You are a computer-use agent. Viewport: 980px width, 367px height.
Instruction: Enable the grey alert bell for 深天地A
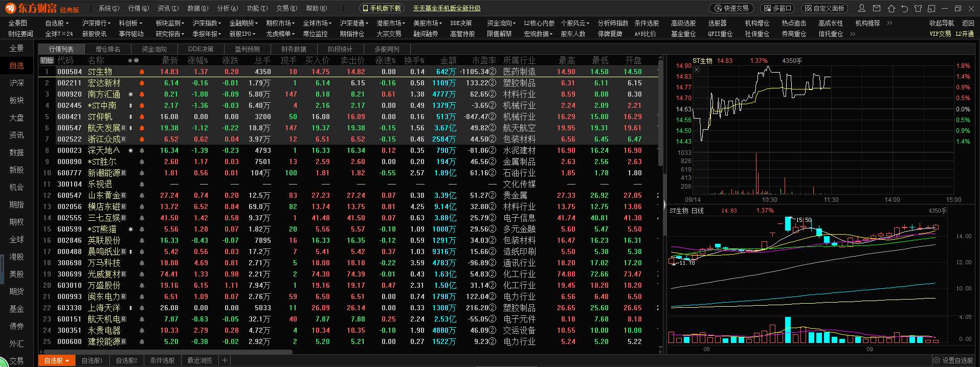pyautogui.click(x=142, y=150)
